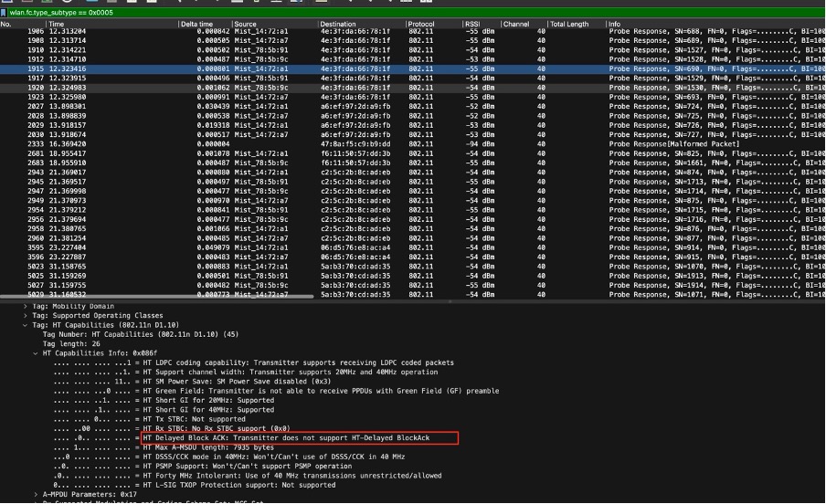Select the HT Rx STBC line
Viewport: 826px width, 504px height.
click(172, 429)
